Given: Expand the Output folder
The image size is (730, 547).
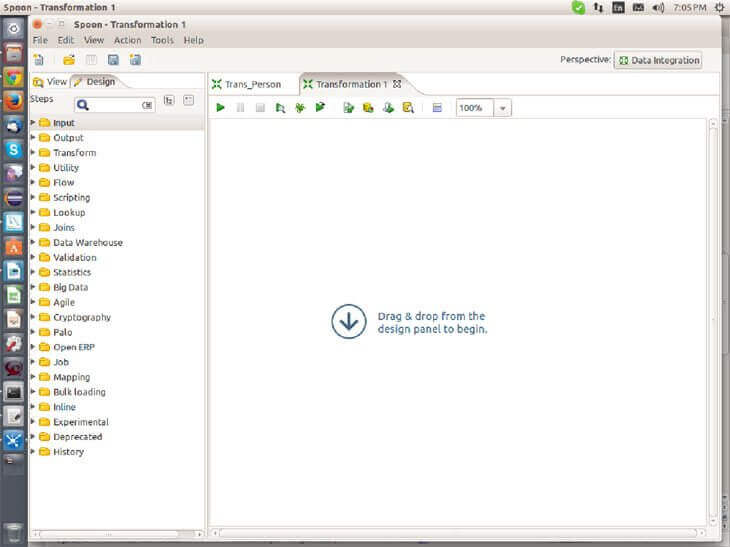Looking at the screenshot, I should 33,137.
